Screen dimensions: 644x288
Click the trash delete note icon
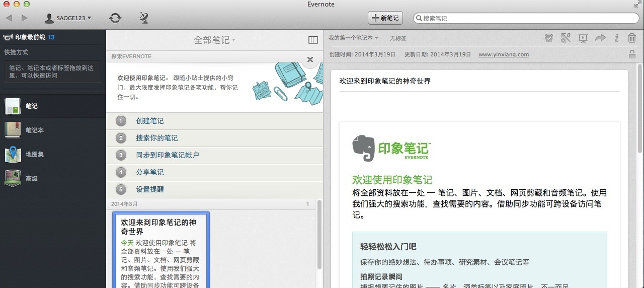(x=632, y=38)
